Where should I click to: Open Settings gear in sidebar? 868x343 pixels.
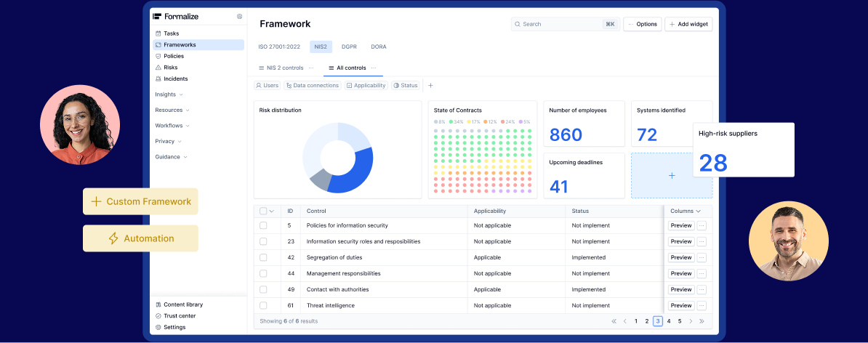(158, 327)
